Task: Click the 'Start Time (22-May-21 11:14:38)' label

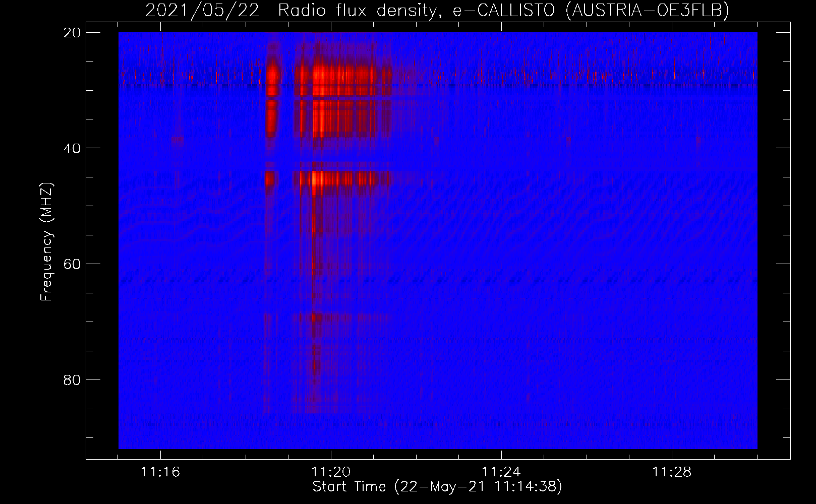Action: tap(437, 487)
